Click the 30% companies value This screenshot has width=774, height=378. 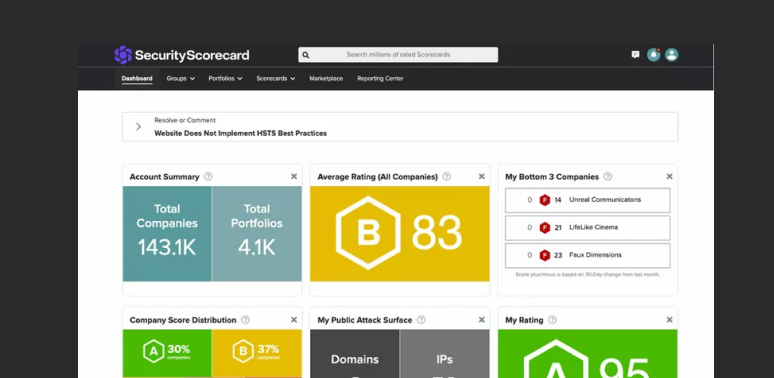178,349
